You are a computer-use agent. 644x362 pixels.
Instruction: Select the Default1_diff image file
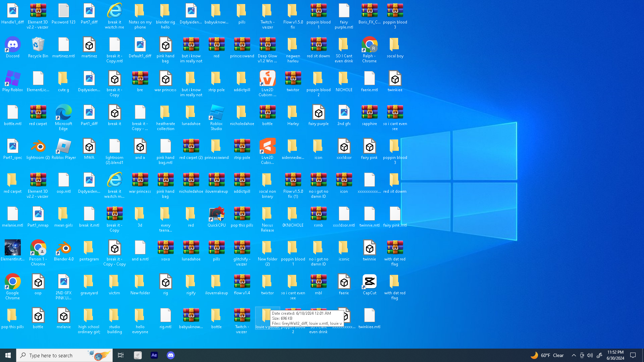(x=140, y=48)
